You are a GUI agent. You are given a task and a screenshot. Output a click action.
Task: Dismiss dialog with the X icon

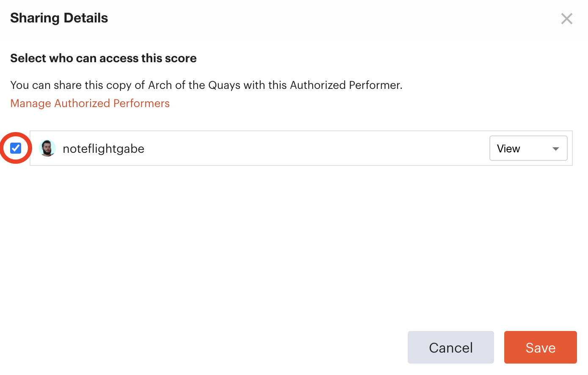pyautogui.click(x=566, y=19)
